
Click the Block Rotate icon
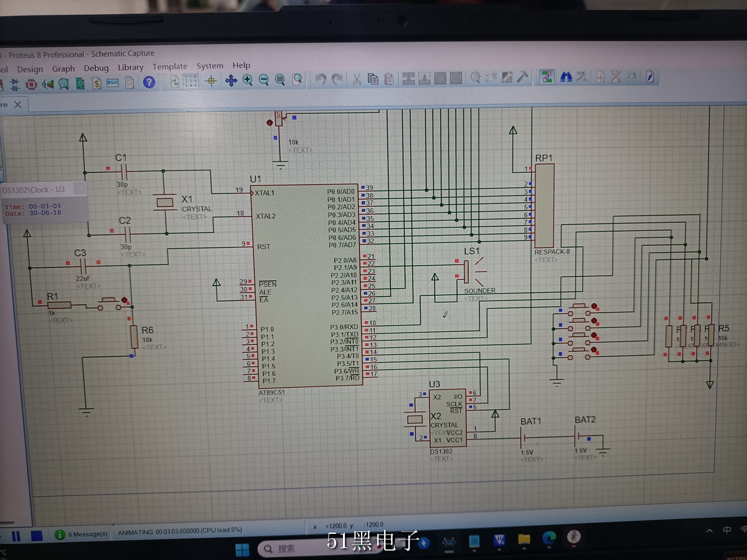click(440, 78)
